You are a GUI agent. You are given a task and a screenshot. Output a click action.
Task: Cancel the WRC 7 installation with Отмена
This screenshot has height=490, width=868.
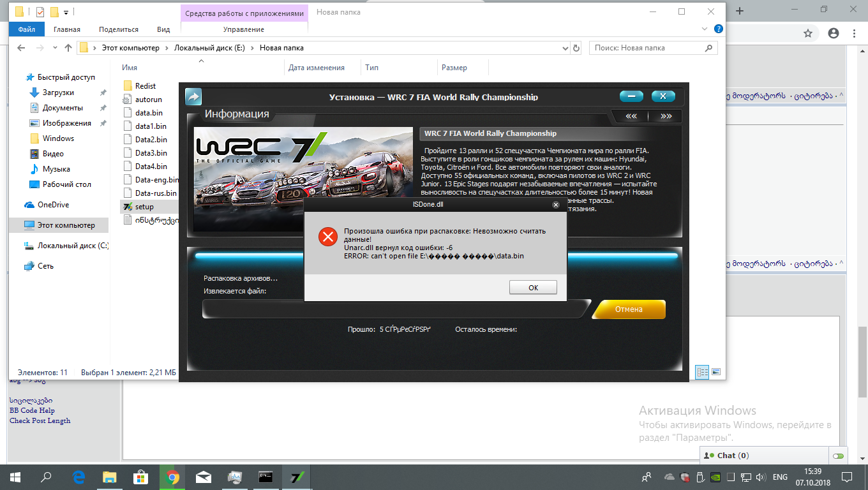point(629,309)
